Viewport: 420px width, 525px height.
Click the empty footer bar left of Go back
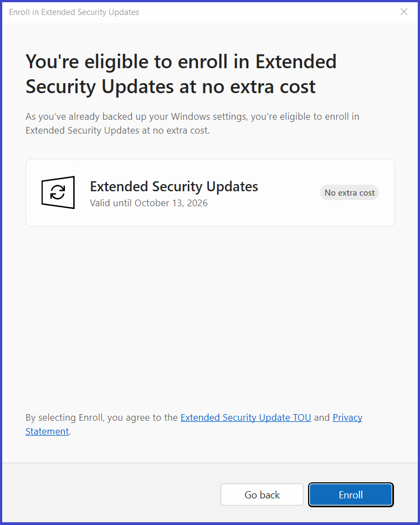(110, 495)
